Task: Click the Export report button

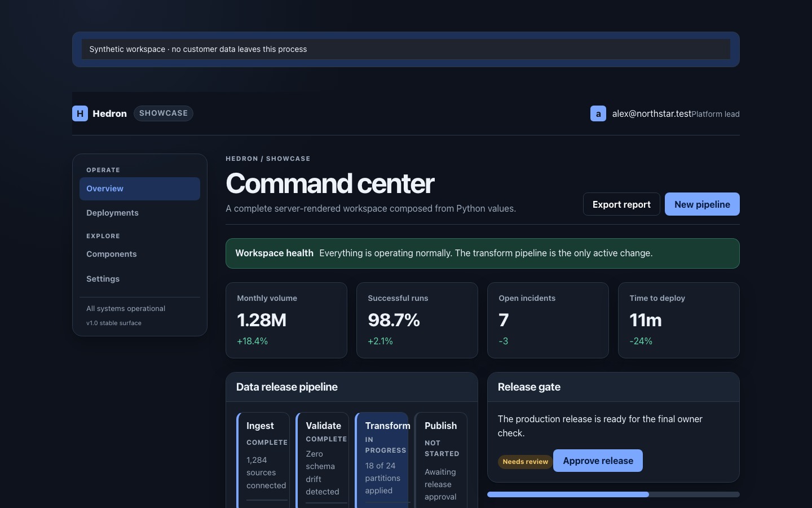Action: tap(621, 204)
